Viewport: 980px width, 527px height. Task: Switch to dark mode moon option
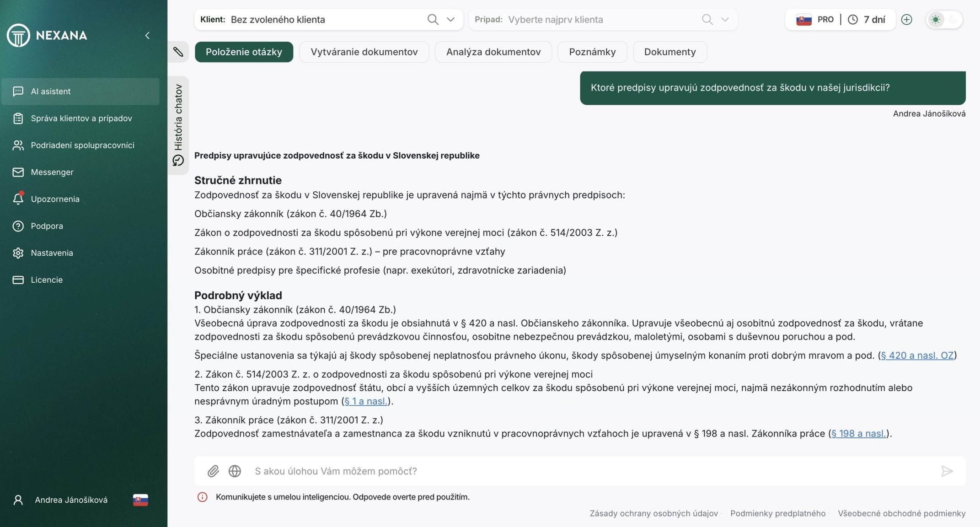pos(953,20)
